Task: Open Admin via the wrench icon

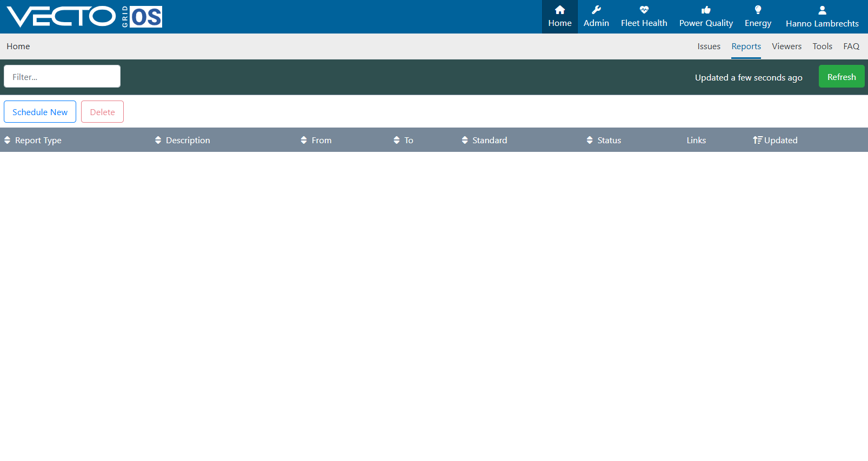Action: coord(596,10)
